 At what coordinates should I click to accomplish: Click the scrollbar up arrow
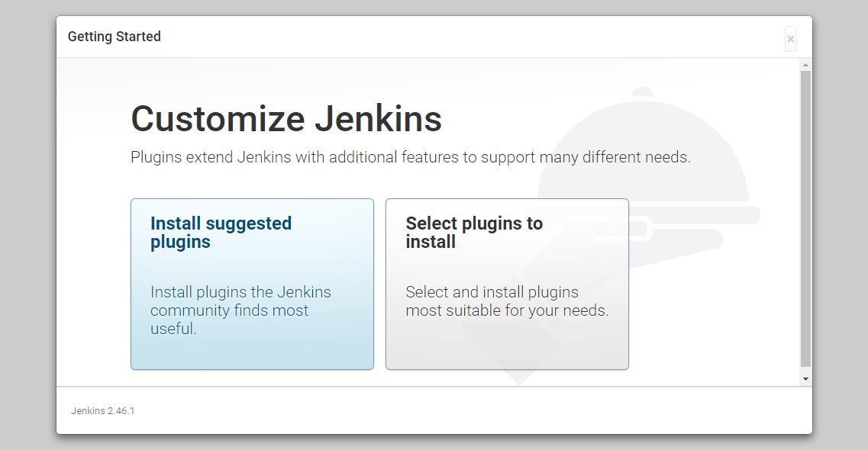coord(806,64)
